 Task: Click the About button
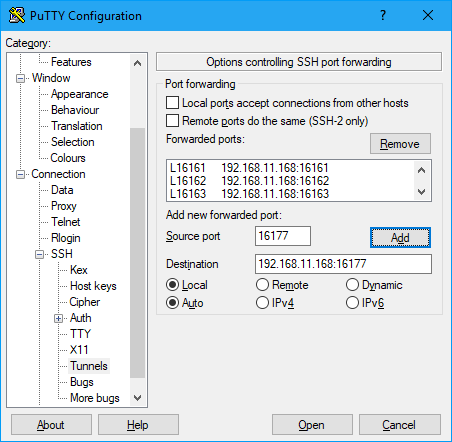pyautogui.click(x=51, y=425)
